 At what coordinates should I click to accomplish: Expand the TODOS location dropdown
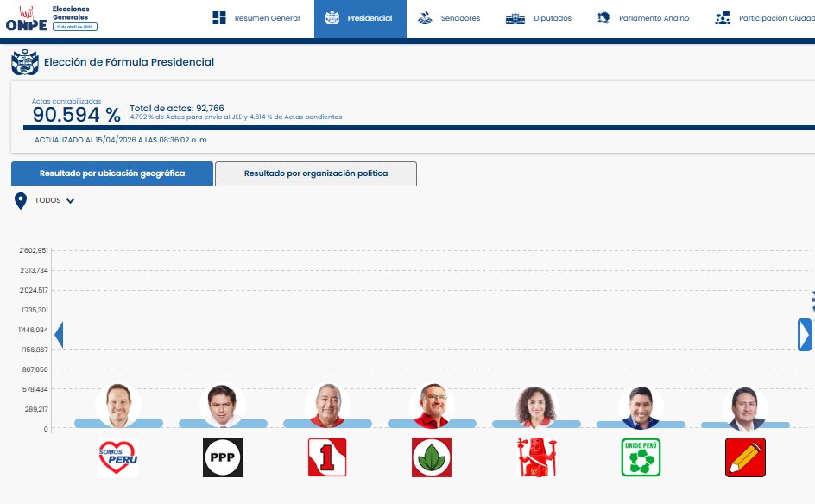(54, 200)
